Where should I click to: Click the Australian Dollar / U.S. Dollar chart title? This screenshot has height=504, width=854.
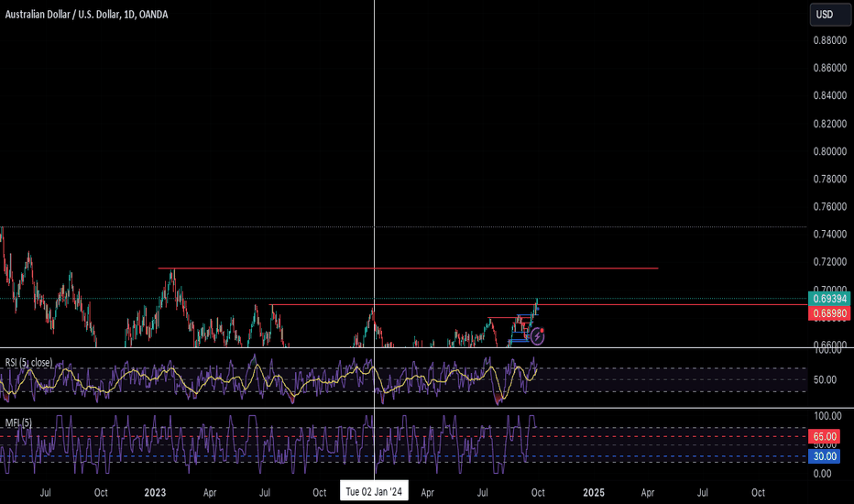[87, 15]
